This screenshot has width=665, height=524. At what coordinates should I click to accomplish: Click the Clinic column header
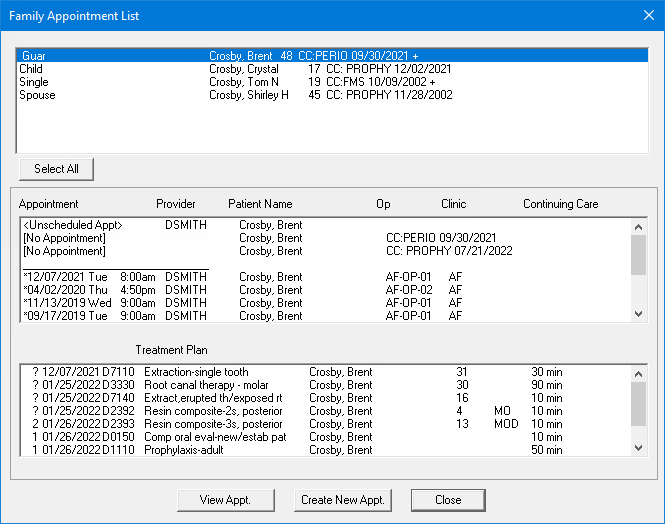pyautogui.click(x=453, y=204)
